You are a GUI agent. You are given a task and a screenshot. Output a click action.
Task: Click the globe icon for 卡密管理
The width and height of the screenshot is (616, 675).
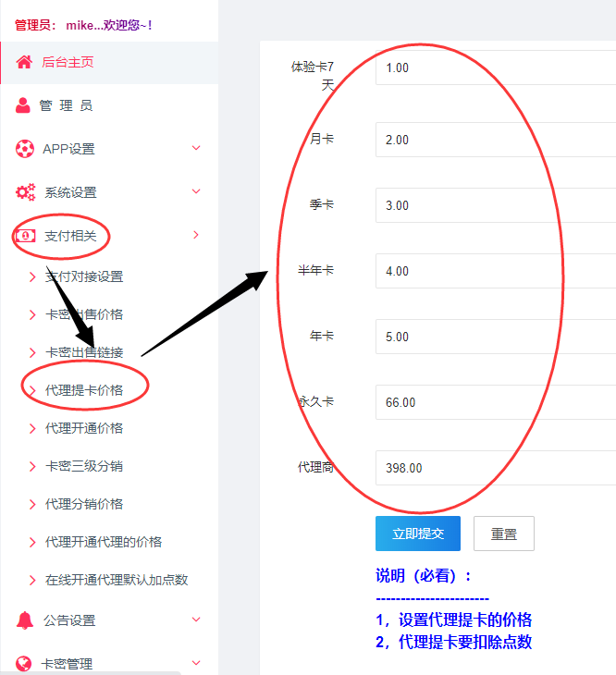pos(23,663)
